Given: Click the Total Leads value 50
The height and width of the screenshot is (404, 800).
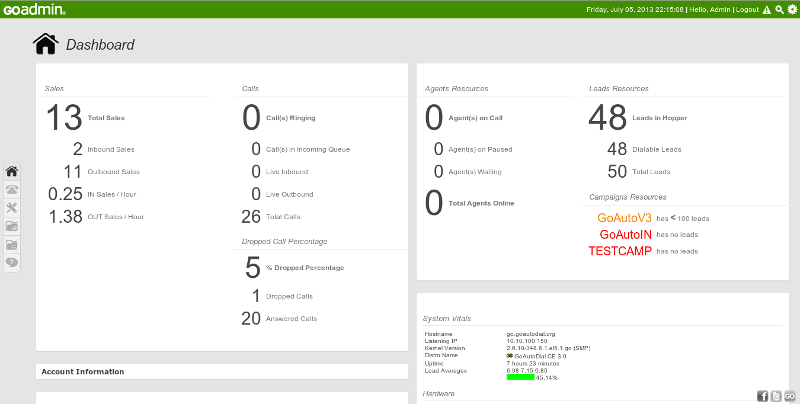Looking at the screenshot, I should [617, 172].
